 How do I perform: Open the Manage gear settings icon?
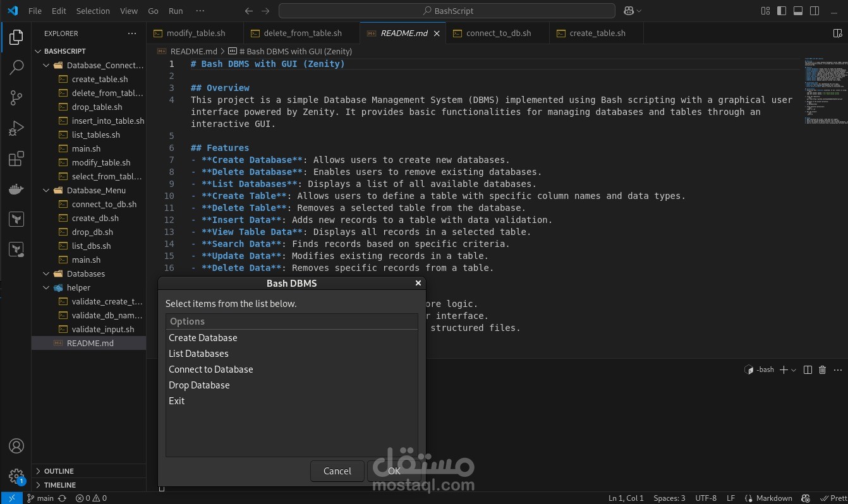coord(16,476)
